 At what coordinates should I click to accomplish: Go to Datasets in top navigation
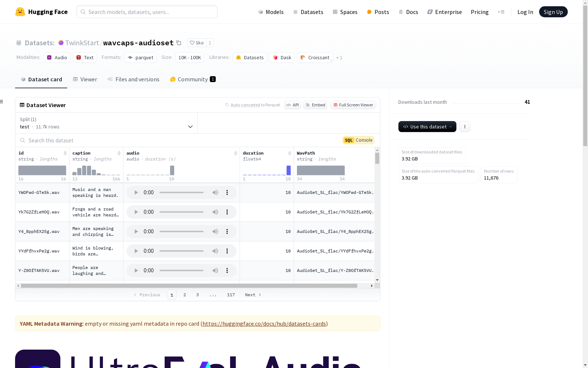[308, 12]
